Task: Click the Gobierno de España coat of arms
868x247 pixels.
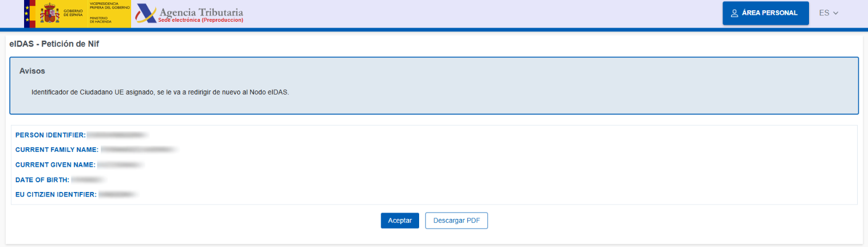Action: coord(50,14)
